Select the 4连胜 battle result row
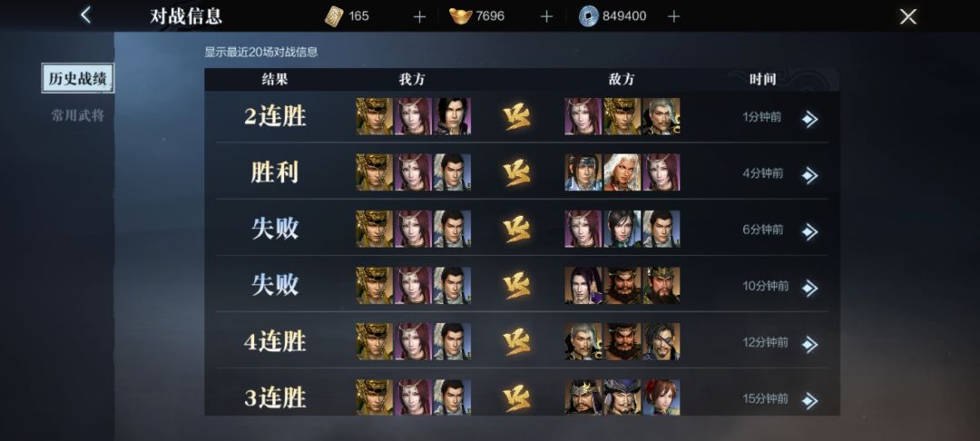 pyautogui.click(x=523, y=340)
